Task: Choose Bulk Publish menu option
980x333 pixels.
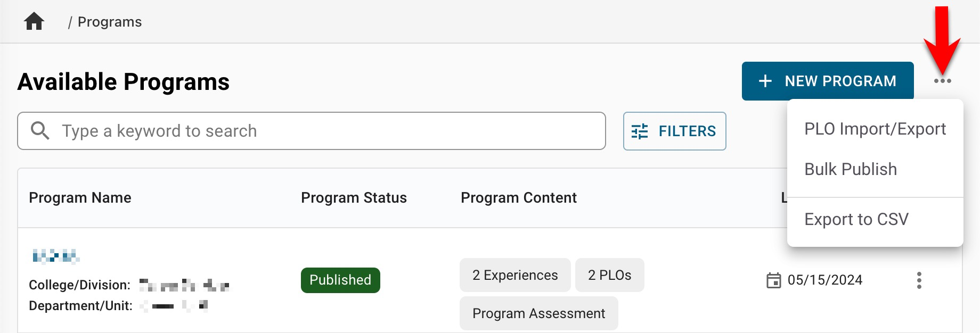Action: pyautogui.click(x=851, y=170)
